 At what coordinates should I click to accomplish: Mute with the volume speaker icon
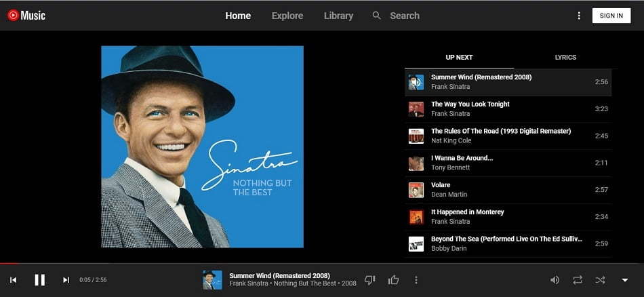(555, 280)
